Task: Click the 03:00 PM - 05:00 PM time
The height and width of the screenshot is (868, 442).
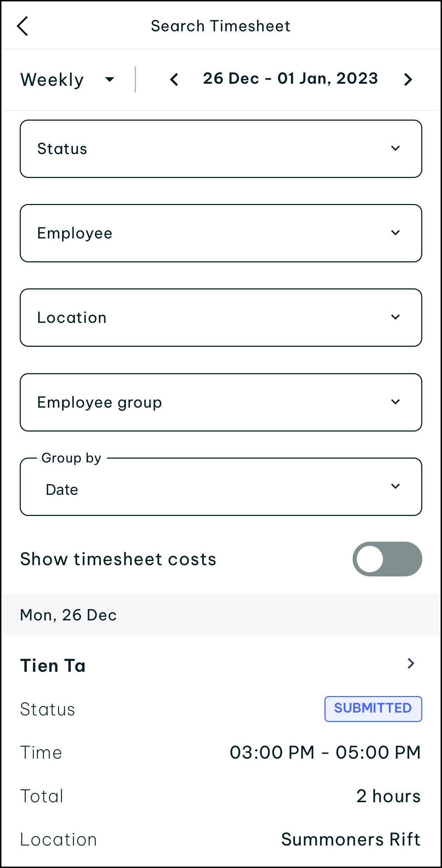Action: click(325, 752)
